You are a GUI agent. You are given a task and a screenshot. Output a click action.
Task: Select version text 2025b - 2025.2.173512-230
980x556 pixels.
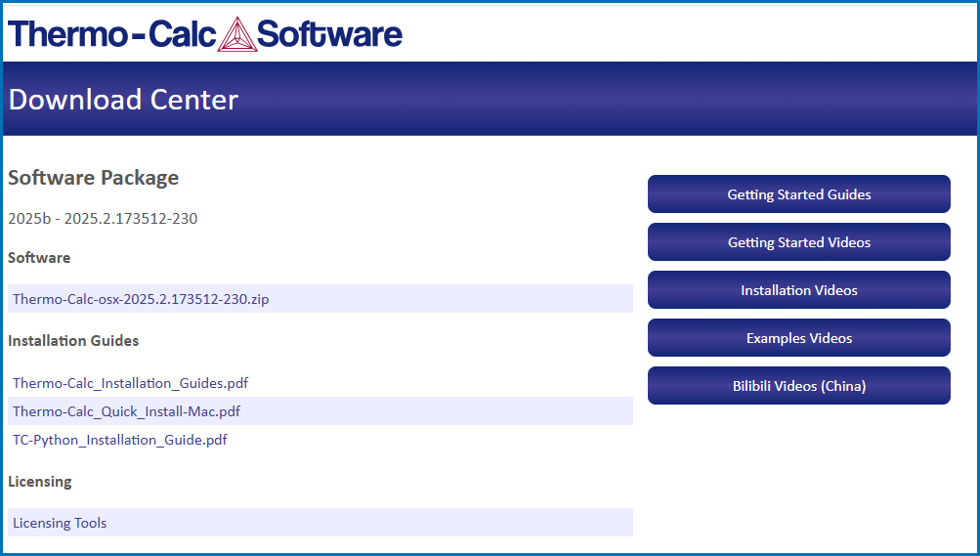103,219
